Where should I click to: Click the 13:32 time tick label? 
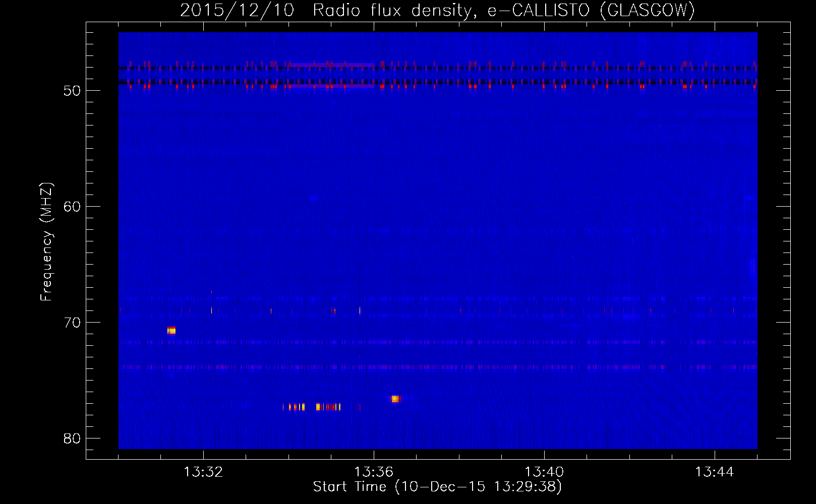click(x=203, y=472)
